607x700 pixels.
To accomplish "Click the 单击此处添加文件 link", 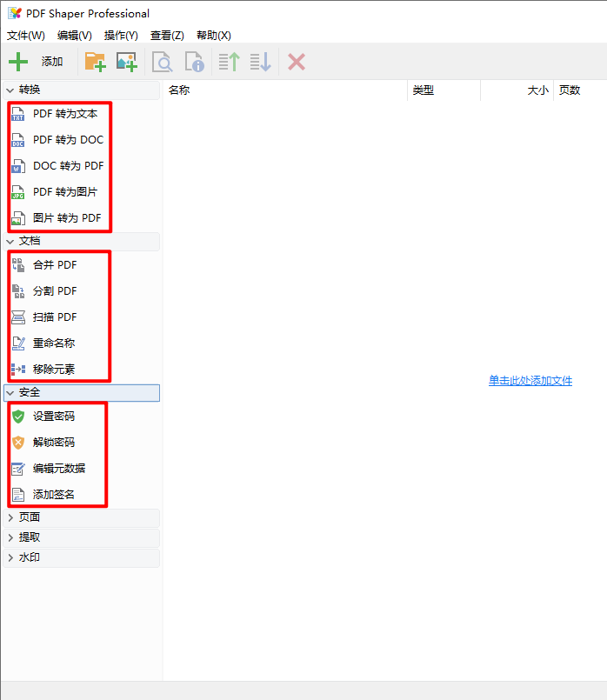I will click(x=530, y=381).
